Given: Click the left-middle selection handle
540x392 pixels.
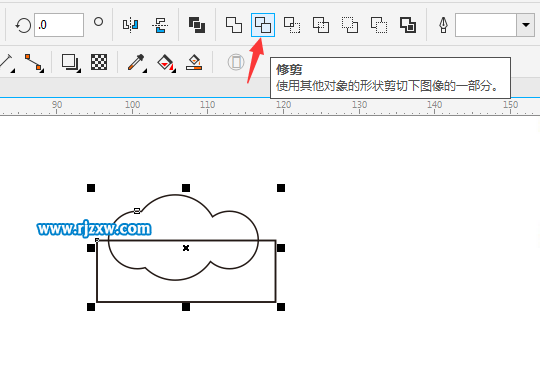Looking at the screenshot, I should (91, 248).
